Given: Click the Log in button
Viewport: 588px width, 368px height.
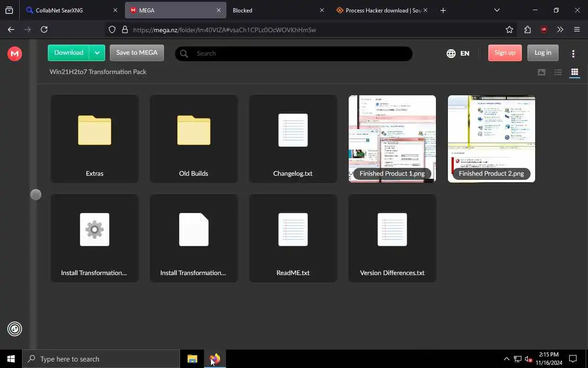Looking at the screenshot, I should (x=543, y=53).
